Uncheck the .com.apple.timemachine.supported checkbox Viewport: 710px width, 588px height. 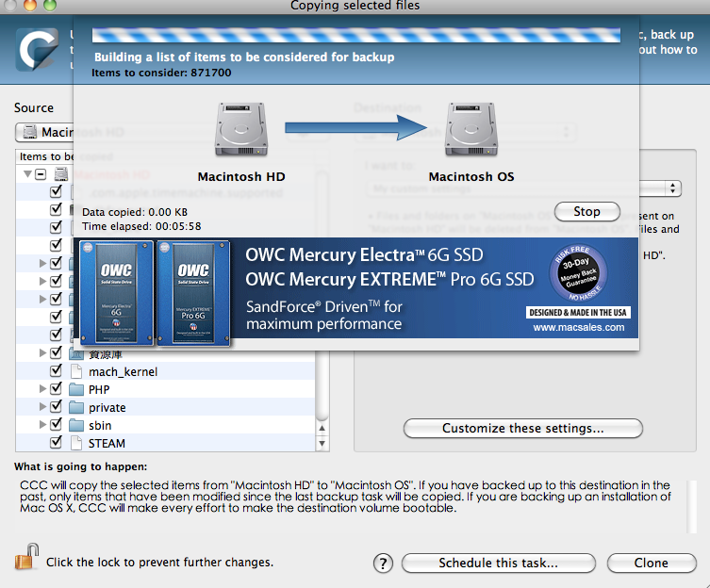pyautogui.click(x=56, y=191)
